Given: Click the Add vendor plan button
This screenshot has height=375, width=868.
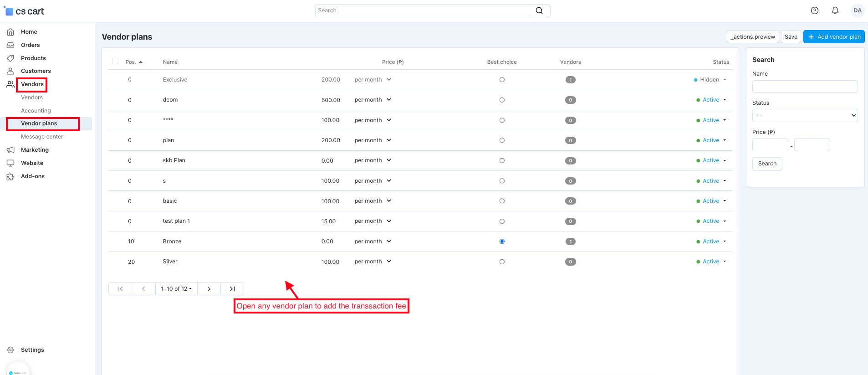Looking at the screenshot, I should pos(834,37).
